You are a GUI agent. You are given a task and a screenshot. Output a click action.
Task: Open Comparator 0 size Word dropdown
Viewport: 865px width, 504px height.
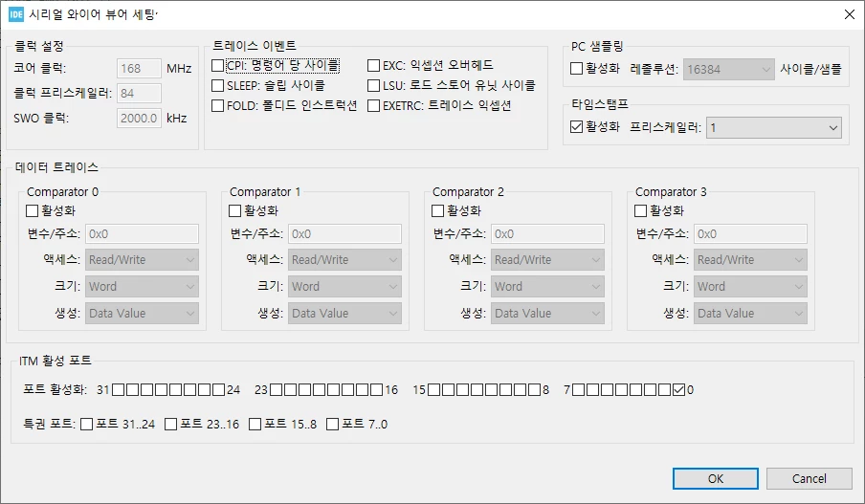pyautogui.click(x=142, y=286)
